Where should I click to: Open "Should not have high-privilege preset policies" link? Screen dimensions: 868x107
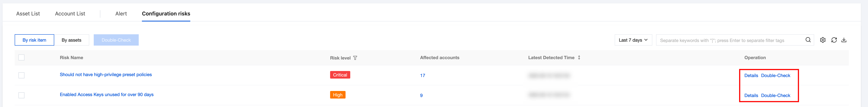(x=106, y=75)
